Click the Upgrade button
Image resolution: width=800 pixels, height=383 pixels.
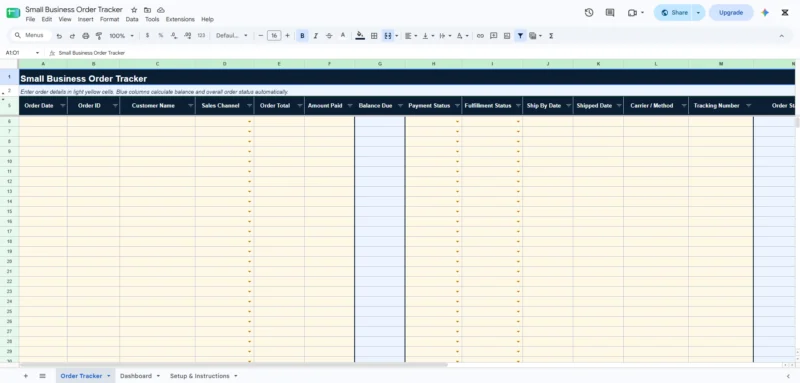coord(731,13)
